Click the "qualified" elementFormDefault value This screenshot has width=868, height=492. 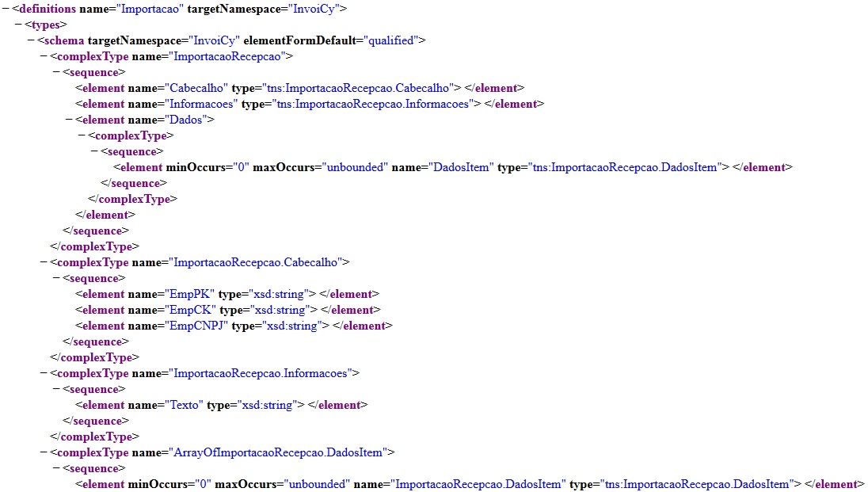(392, 40)
